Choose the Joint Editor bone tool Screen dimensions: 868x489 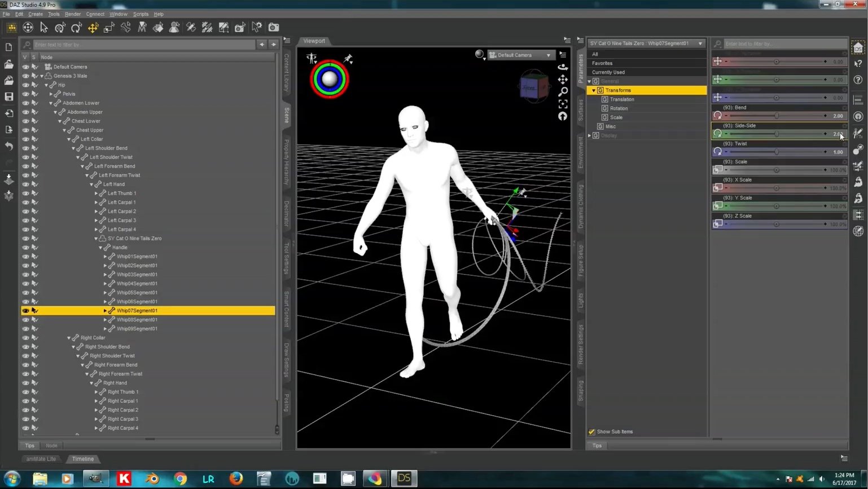point(126,27)
